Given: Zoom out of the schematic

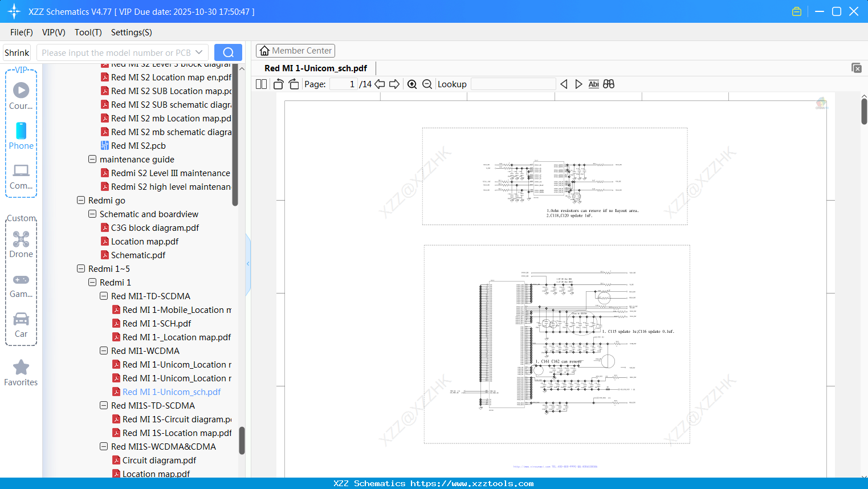Looking at the screenshot, I should [427, 84].
